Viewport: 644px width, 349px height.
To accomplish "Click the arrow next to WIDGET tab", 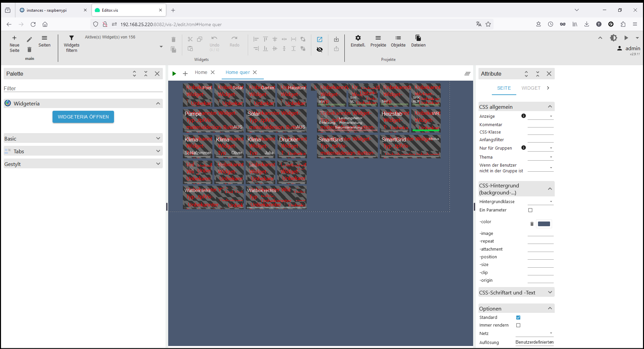I will pyautogui.click(x=548, y=88).
